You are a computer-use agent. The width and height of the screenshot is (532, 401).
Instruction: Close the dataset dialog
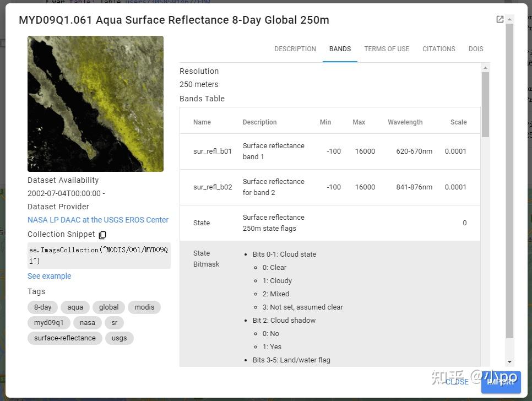(457, 382)
